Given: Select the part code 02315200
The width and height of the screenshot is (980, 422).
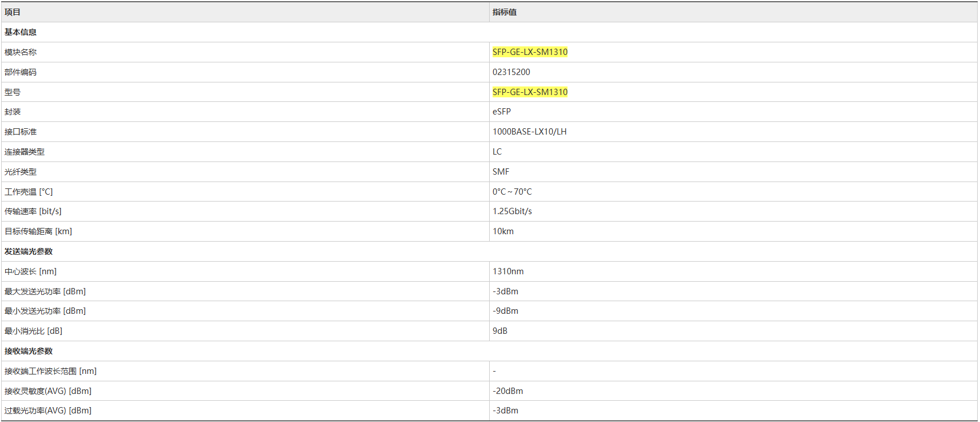Looking at the screenshot, I should [x=511, y=72].
